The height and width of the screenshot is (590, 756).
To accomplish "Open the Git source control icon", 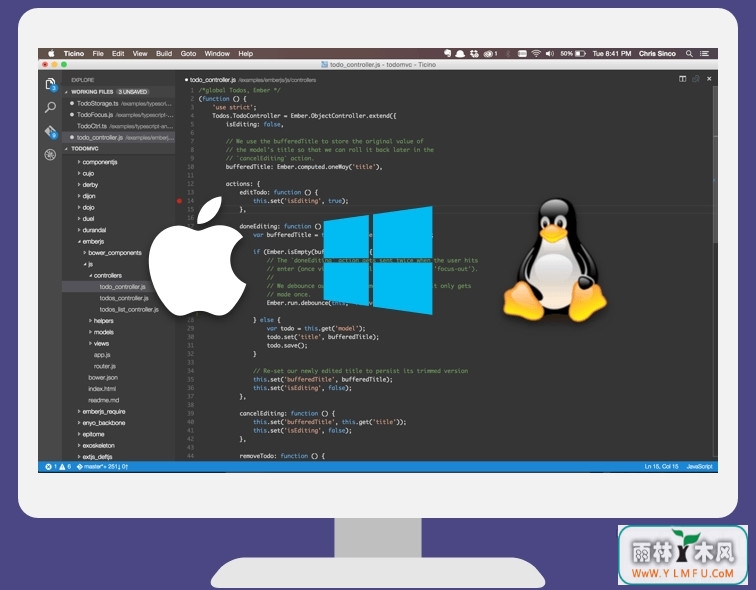I will pos(51,131).
